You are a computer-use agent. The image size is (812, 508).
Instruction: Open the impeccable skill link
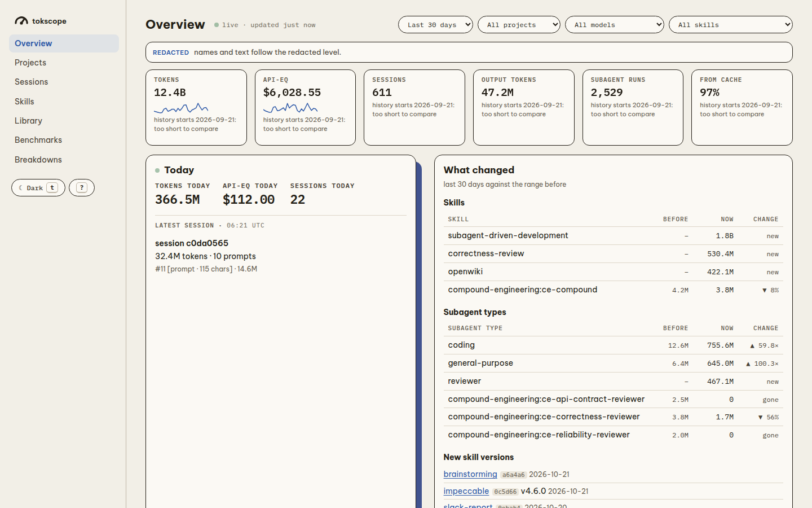[x=466, y=491]
